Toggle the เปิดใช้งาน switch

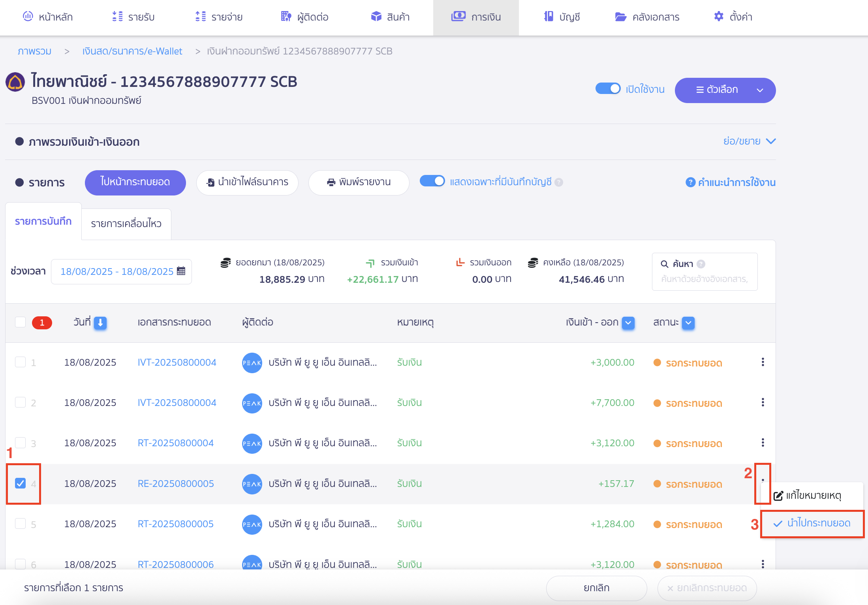click(x=608, y=89)
